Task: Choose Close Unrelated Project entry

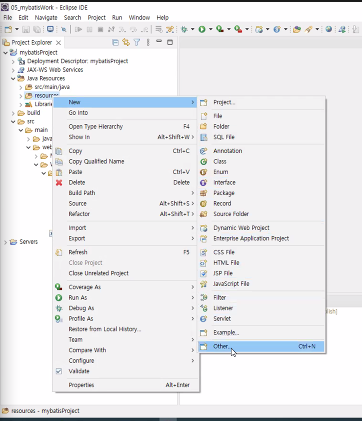Action: point(126,273)
